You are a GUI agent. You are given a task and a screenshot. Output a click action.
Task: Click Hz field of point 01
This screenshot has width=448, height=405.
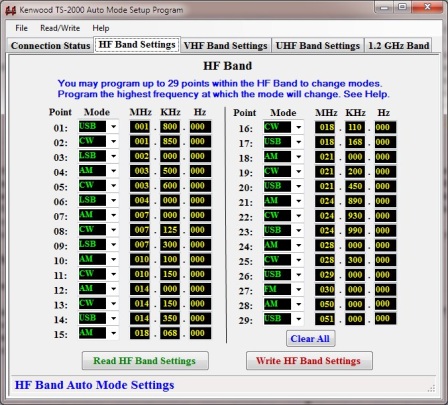click(x=200, y=127)
